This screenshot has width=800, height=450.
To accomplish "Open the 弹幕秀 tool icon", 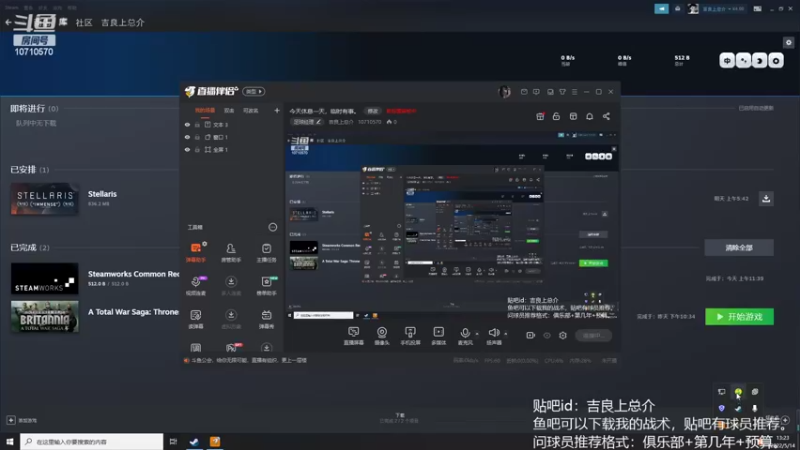I will (x=266, y=319).
